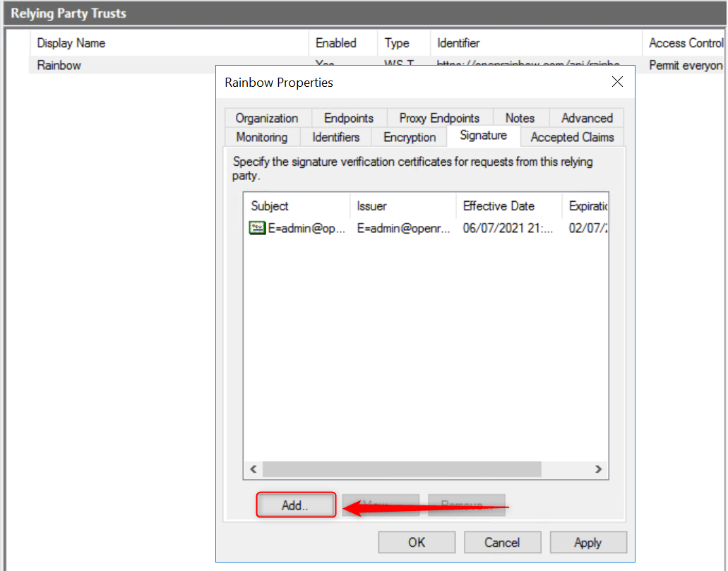Viewport: 728px width, 571px height.
Task: Click the horizontal scrollbar thumb
Action: (402, 469)
